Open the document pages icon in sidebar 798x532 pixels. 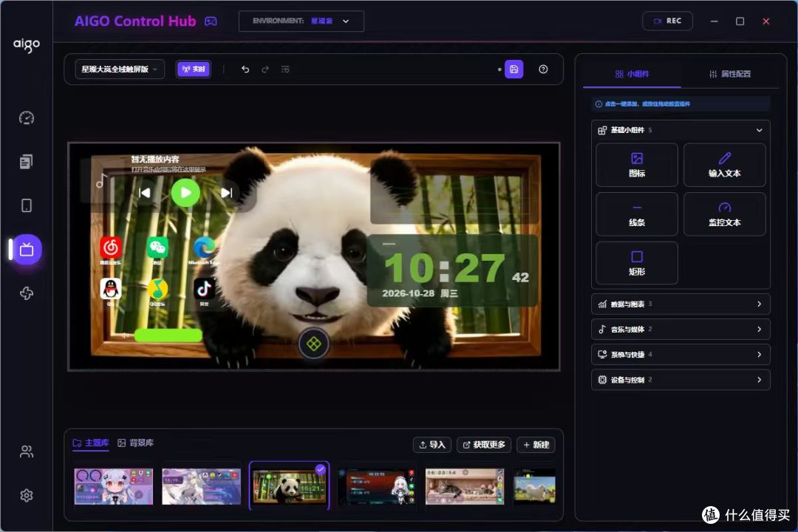[27, 161]
